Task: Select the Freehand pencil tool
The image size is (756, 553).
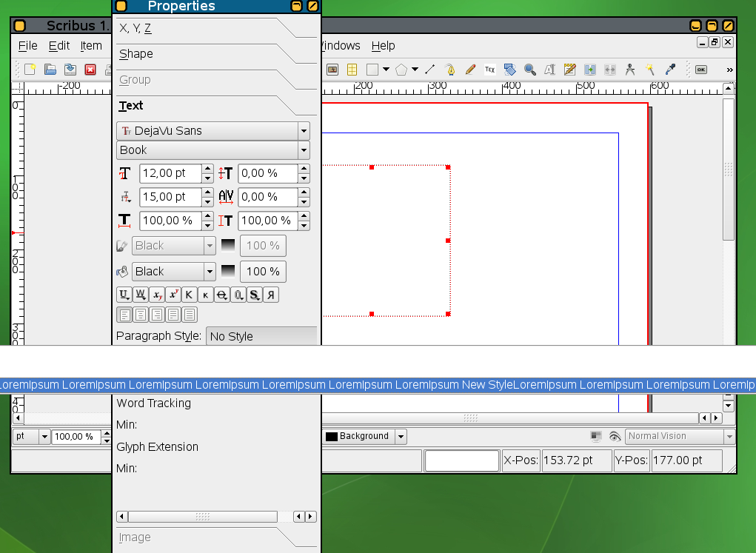Action: pos(469,70)
